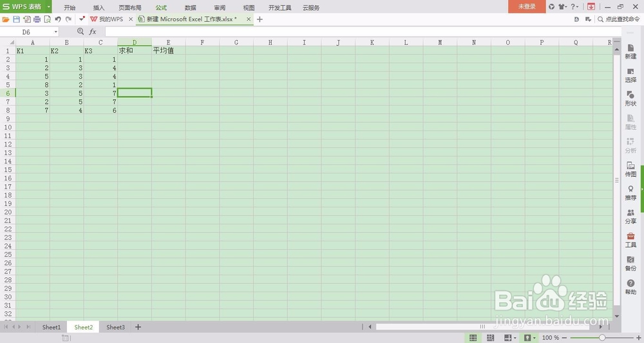Switch to Sheet3 tab
Viewport: 644px width, 343px height.
[115, 327]
